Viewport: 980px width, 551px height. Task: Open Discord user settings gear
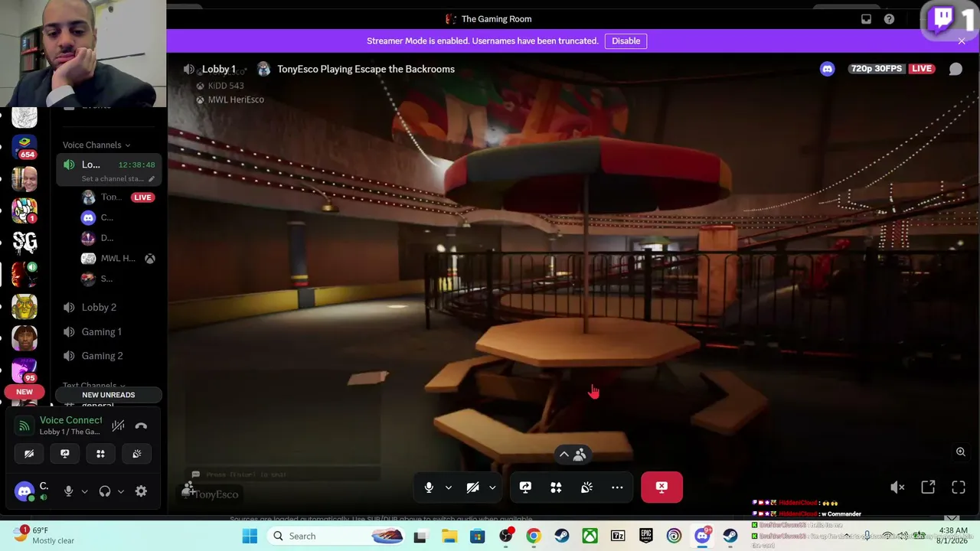point(141,491)
